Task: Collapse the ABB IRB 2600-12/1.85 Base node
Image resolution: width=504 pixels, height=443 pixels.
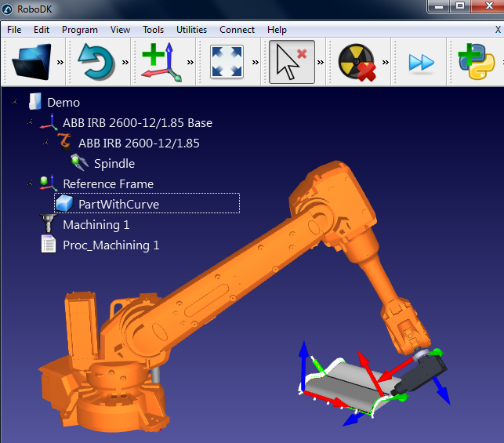Action: pos(30,122)
